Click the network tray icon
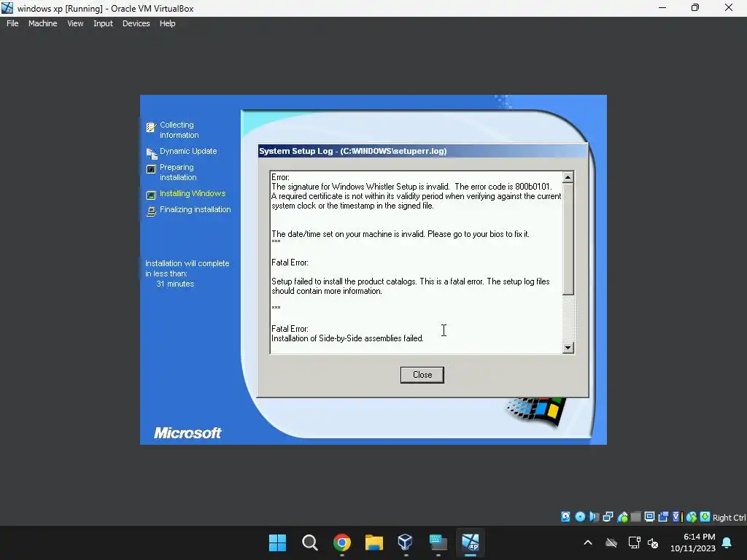The height and width of the screenshot is (560, 747). coord(634,542)
